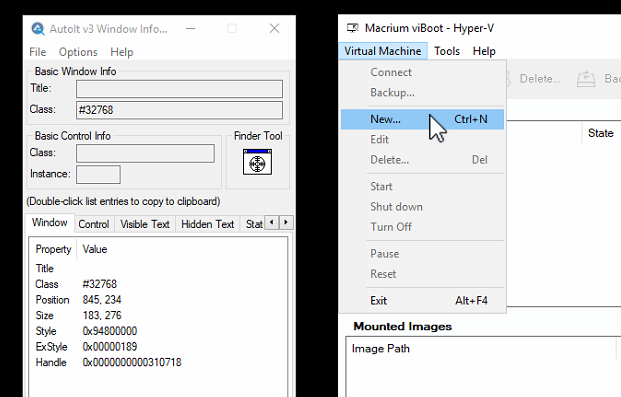Choose Start from the Virtual Machine menu
The width and height of the screenshot is (621, 397).
click(x=423, y=186)
